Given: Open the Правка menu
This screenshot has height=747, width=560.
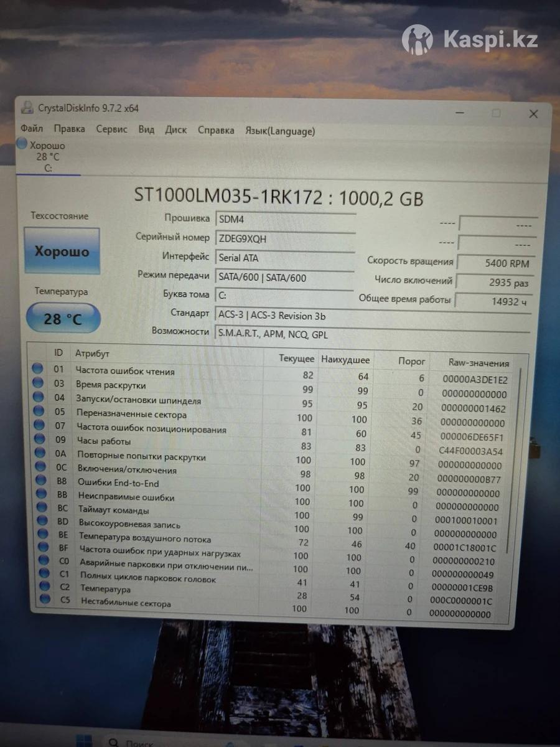Looking at the screenshot, I should pos(69,129).
